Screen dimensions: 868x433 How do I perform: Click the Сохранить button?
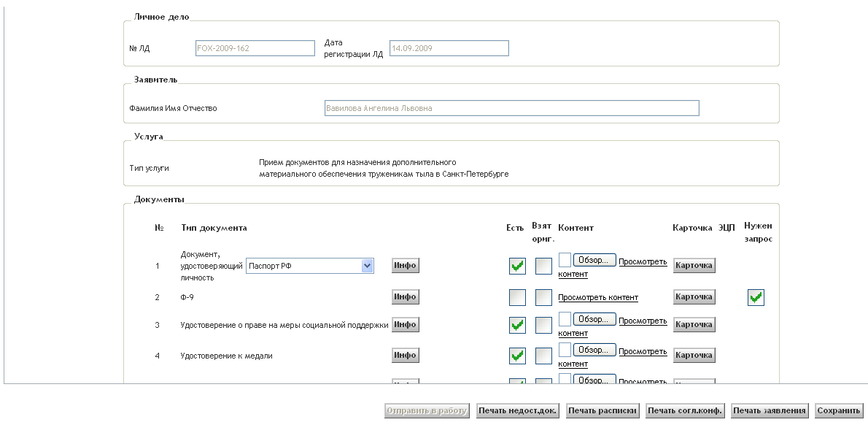point(839,411)
